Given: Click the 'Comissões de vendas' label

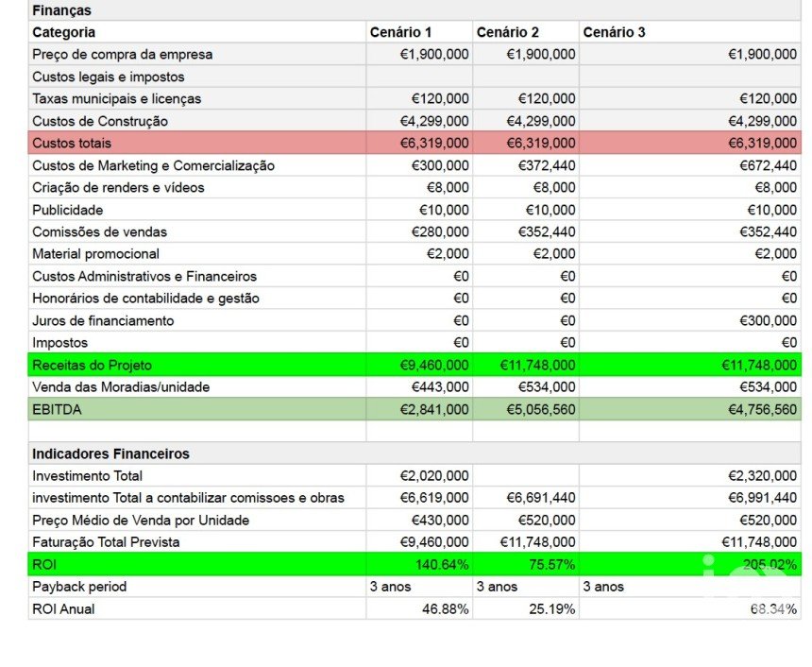Looking at the screenshot, I should [99, 231].
